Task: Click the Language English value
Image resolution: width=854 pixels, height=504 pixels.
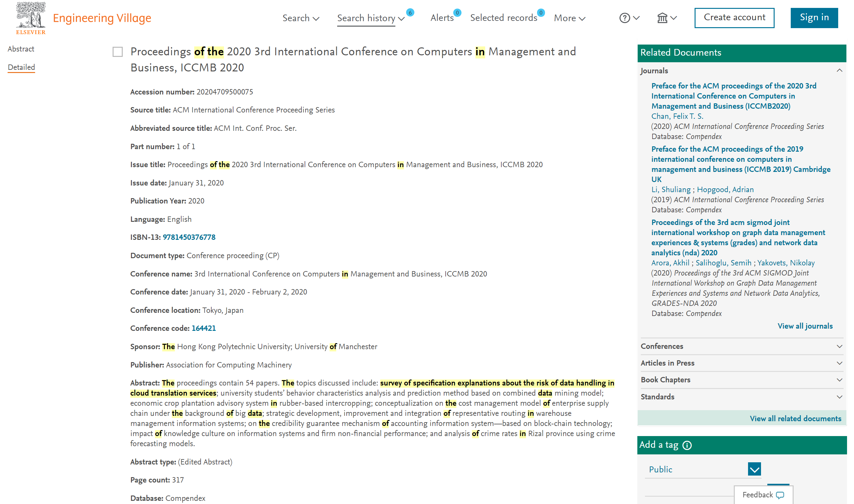Action: click(179, 219)
